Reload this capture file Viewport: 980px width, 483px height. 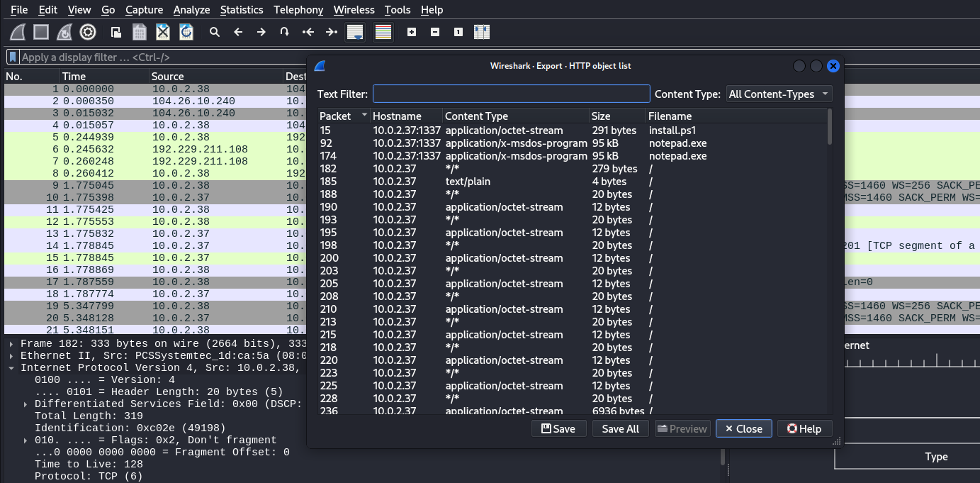click(x=186, y=32)
